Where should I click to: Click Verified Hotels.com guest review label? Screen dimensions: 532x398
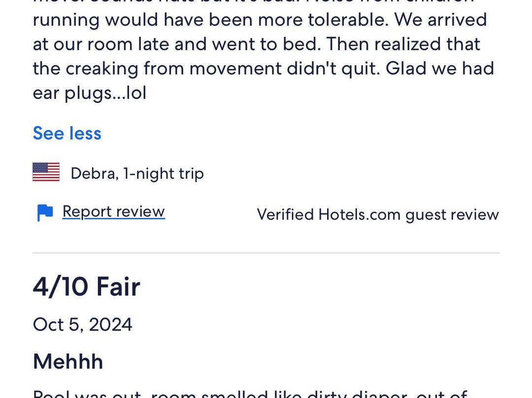coord(377,214)
